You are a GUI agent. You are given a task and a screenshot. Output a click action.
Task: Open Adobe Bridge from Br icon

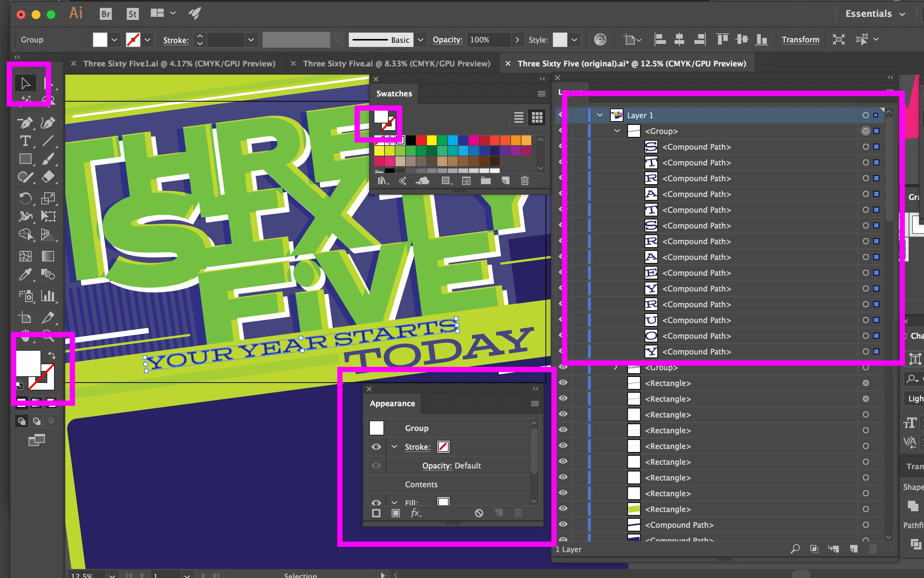click(105, 14)
